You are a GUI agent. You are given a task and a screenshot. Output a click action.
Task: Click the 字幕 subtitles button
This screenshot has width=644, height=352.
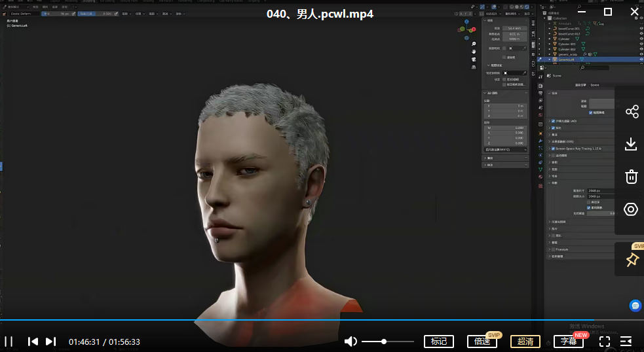coord(568,342)
